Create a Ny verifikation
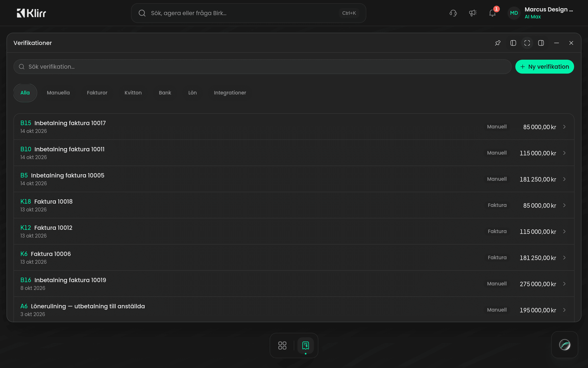This screenshot has width=588, height=368. (545, 67)
